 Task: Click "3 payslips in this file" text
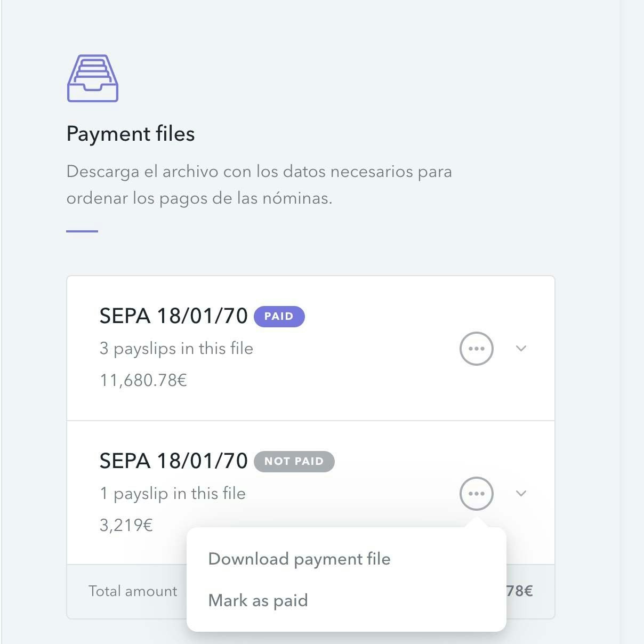click(x=176, y=349)
